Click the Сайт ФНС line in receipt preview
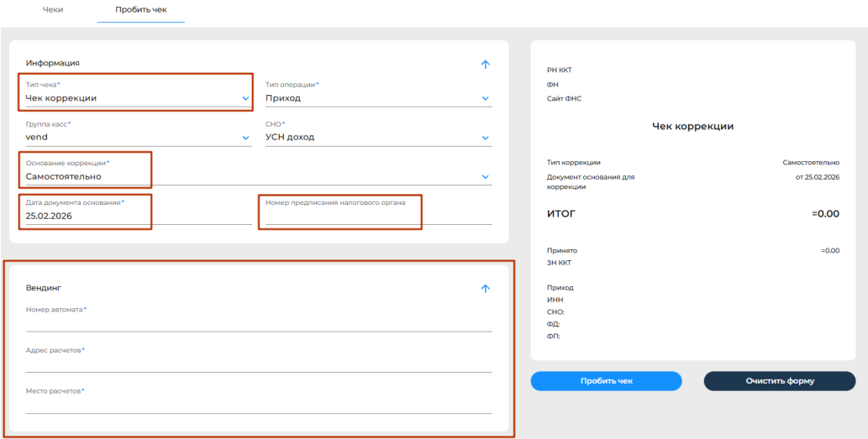This screenshot has width=868, height=439. (564, 98)
